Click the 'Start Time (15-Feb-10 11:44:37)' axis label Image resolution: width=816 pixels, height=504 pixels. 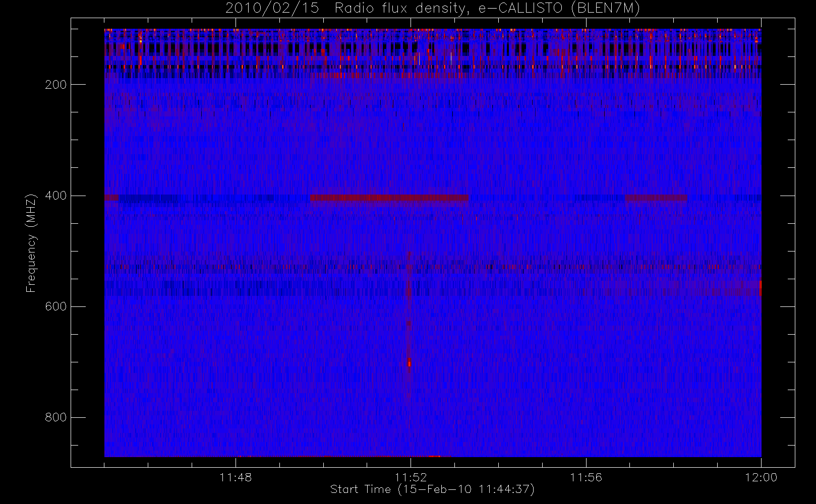[x=432, y=489]
